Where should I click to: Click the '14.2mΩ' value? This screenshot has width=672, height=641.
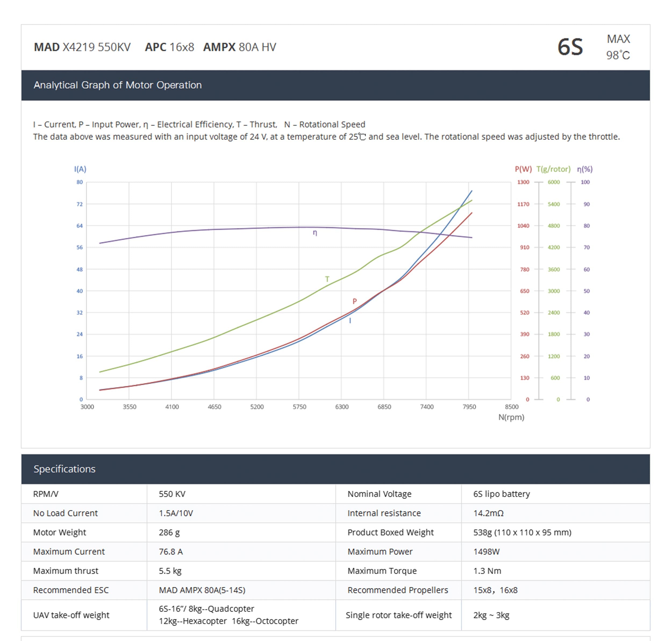click(x=488, y=513)
